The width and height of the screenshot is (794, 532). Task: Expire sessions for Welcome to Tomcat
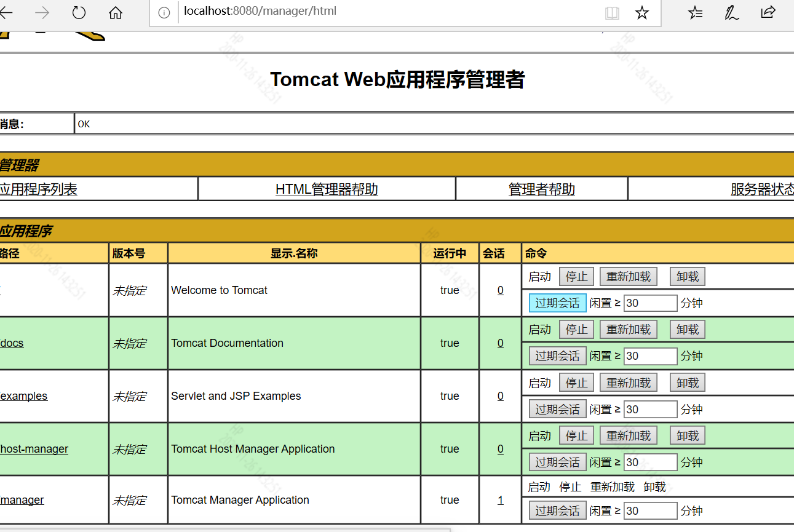point(558,303)
